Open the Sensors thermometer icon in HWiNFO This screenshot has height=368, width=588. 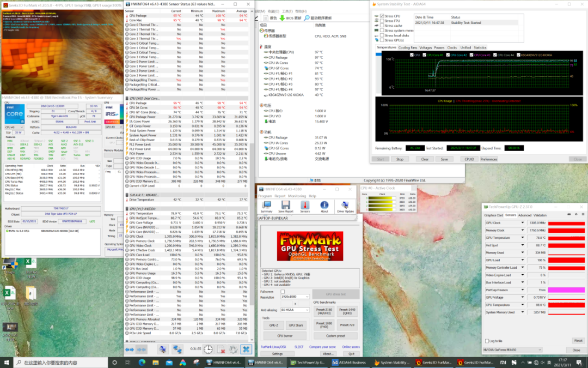pyautogui.click(x=305, y=206)
